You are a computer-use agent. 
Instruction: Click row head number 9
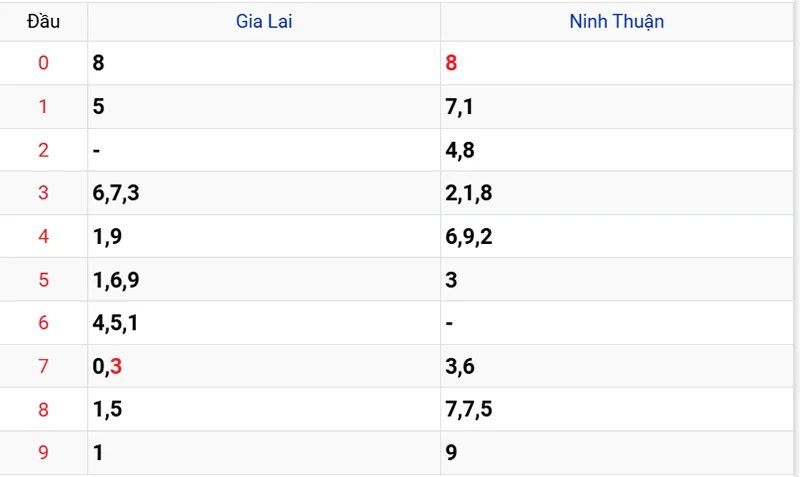coord(43,453)
